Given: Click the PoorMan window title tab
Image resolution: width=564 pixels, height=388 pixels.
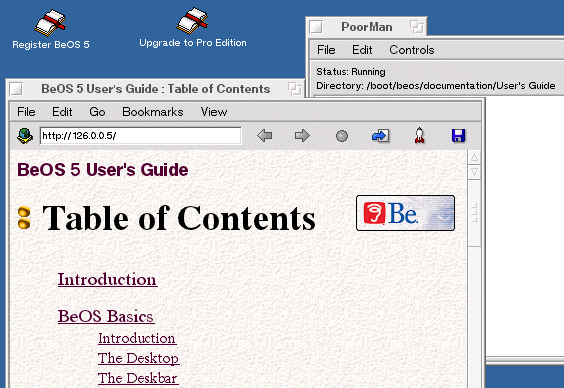Looking at the screenshot, I should click(367, 27).
